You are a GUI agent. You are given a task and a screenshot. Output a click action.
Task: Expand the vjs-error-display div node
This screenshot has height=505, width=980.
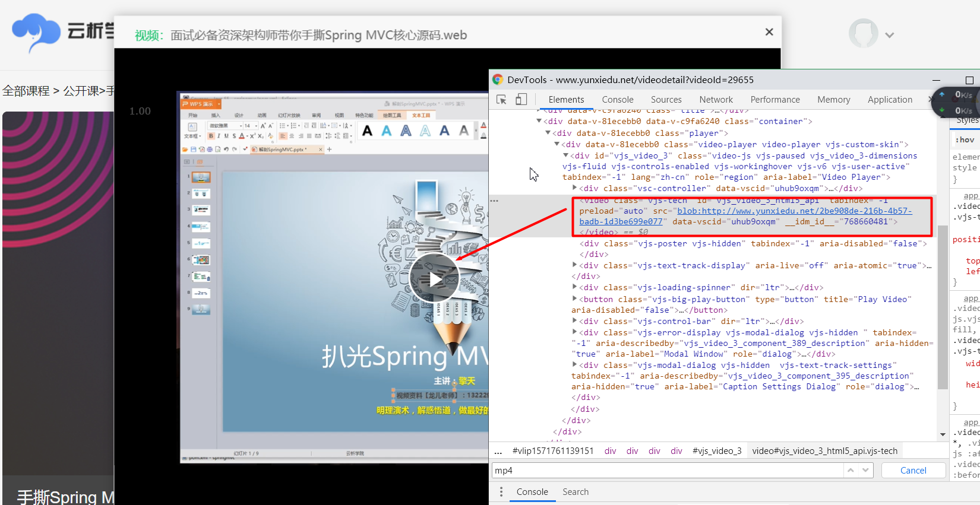574,332
